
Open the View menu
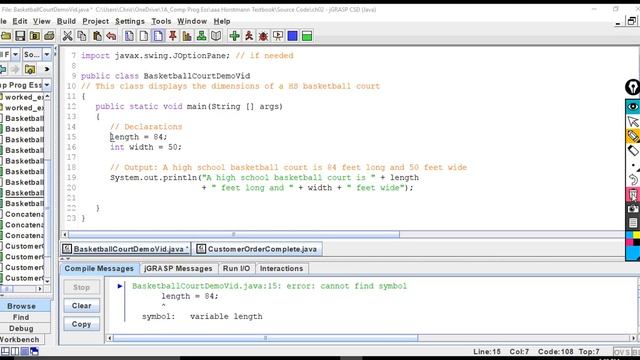tap(42, 21)
